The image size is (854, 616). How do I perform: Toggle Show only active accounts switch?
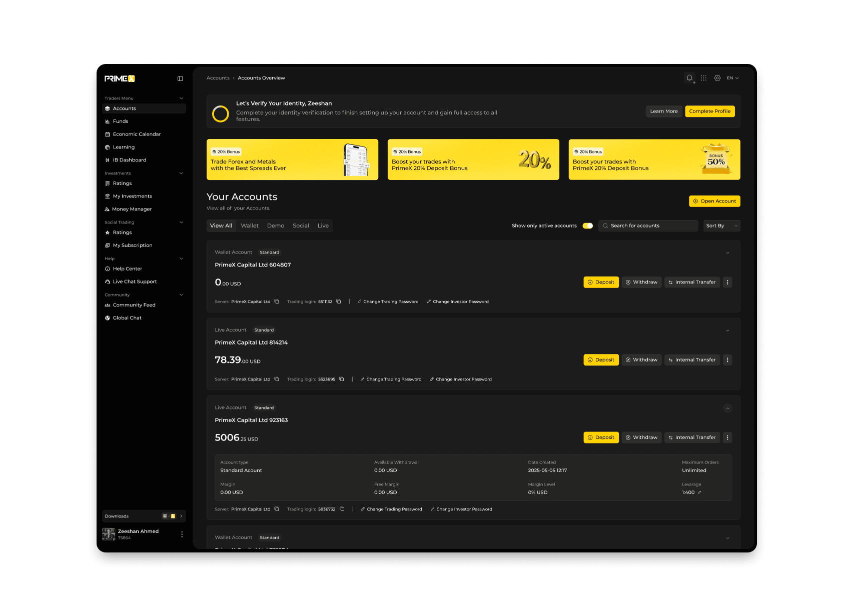coord(588,226)
